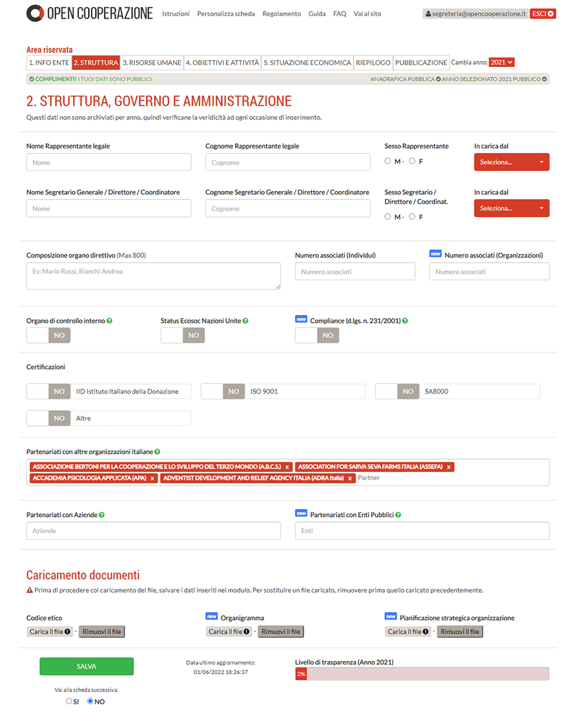Open the 3. RISORSE UMANE tab
Image resolution: width=576 pixels, height=728 pixels.
[152, 62]
